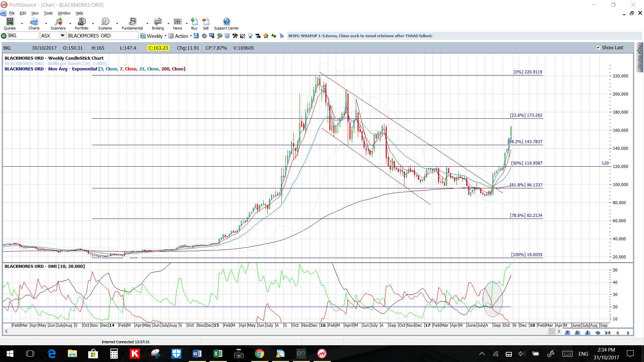This screenshot has width=644, height=362.
Task: Click the save (floppy disk) chart icon
Action: pyautogui.click(x=196, y=36)
